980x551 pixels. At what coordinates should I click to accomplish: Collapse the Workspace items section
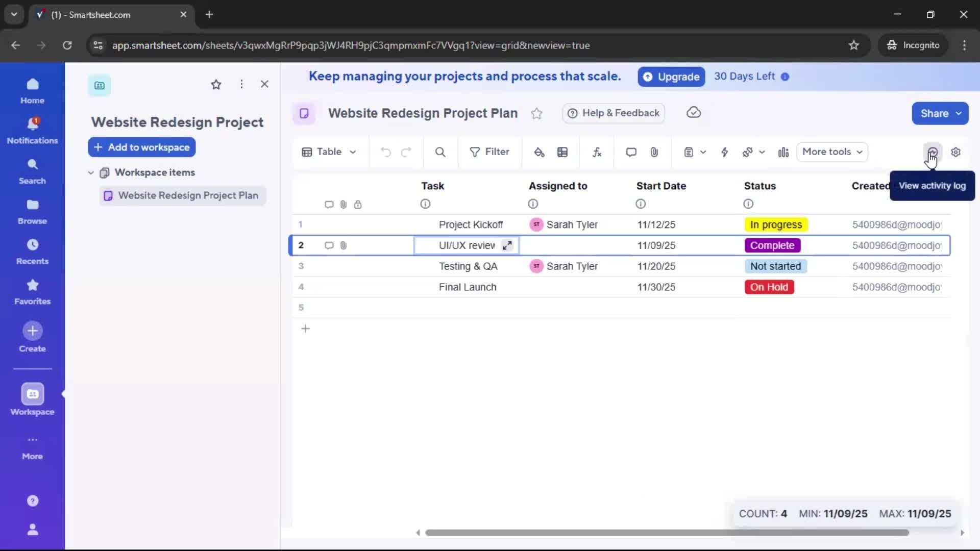pos(91,172)
